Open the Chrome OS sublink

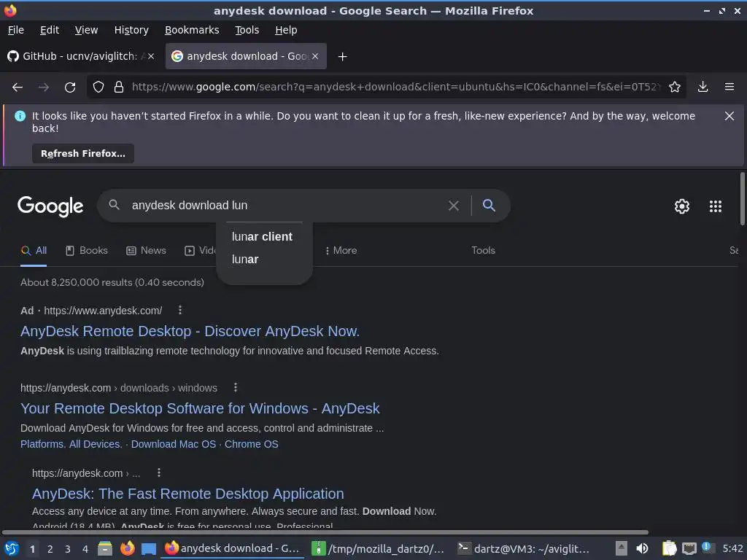pyautogui.click(x=252, y=444)
